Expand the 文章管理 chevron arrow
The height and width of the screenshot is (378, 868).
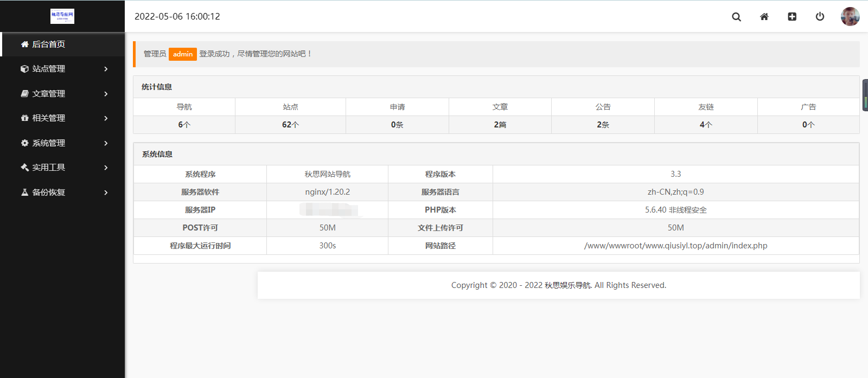click(106, 94)
